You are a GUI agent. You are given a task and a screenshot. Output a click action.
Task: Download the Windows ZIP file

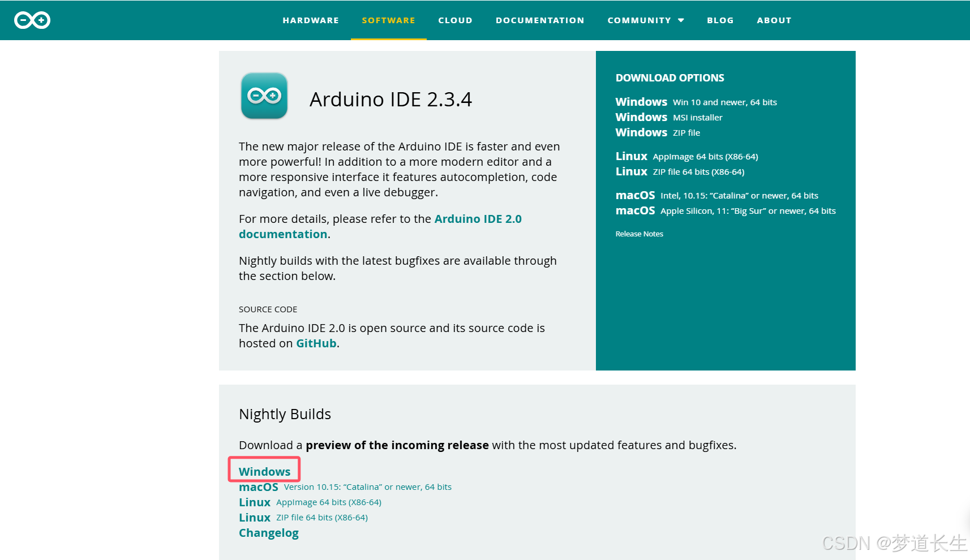658,132
